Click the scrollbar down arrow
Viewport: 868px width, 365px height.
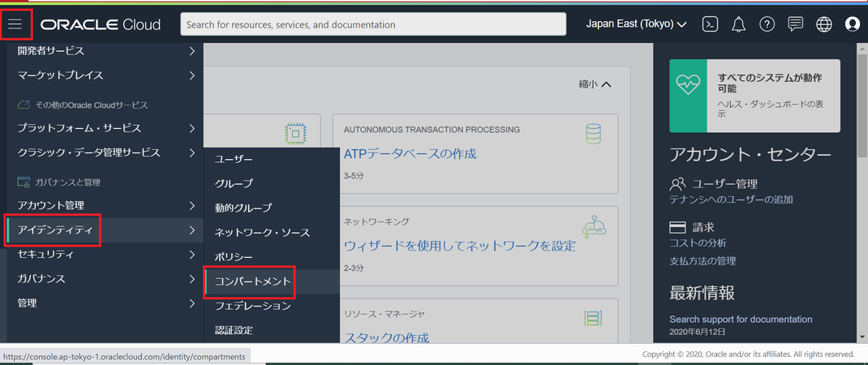click(862, 337)
